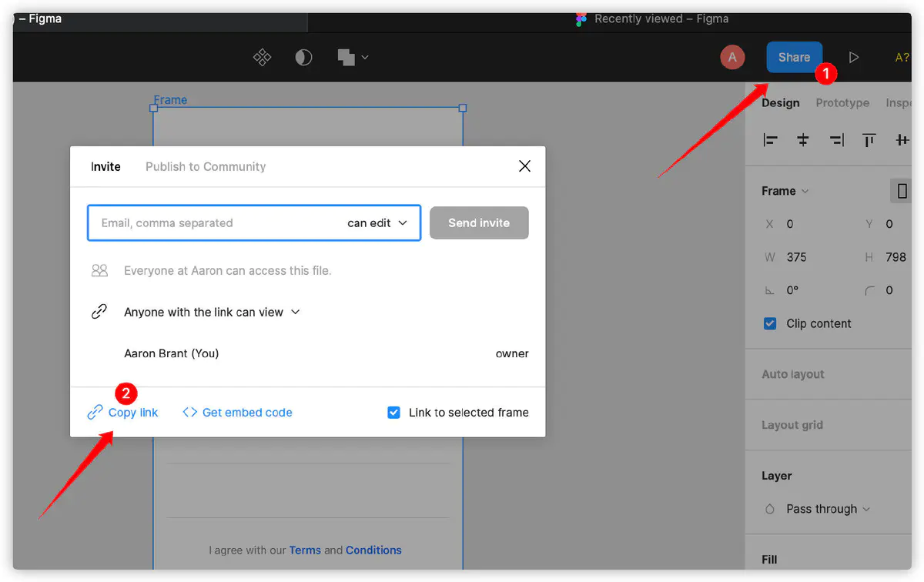Select the Invite tab in the share dialog
The height and width of the screenshot is (582, 924).
tap(105, 166)
